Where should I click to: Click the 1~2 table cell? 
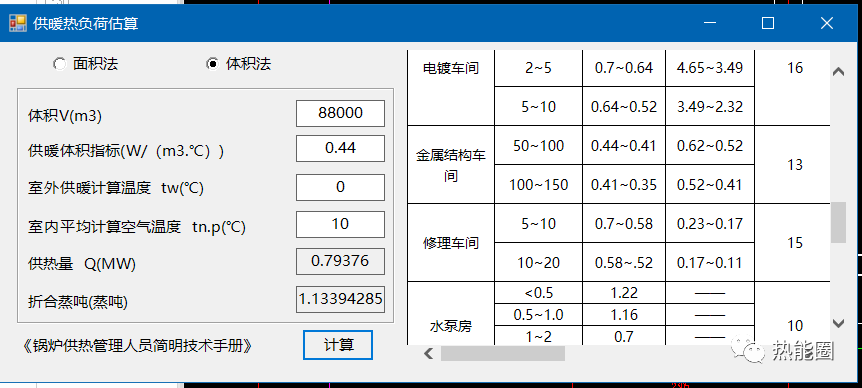[x=539, y=335]
